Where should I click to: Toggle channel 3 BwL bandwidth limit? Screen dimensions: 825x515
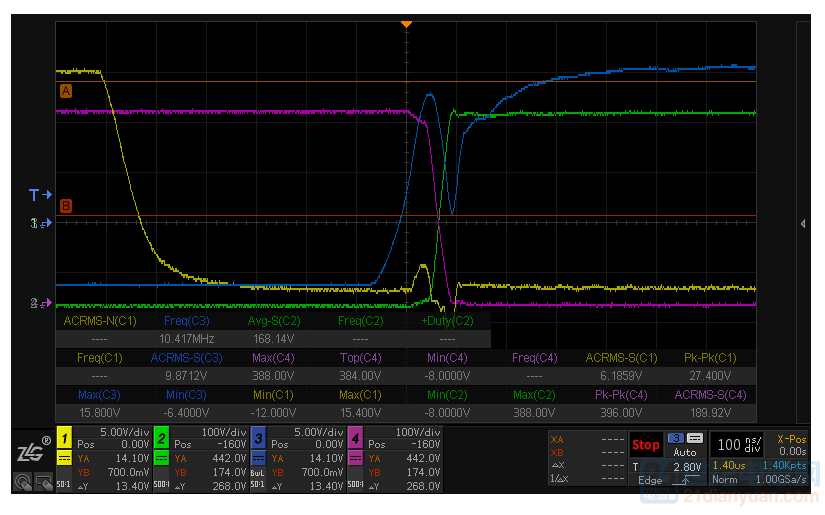click(258, 473)
